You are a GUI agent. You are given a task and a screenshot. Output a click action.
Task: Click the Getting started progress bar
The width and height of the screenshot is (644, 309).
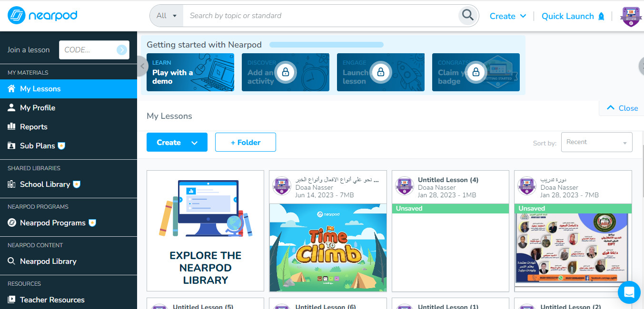coord(327,45)
